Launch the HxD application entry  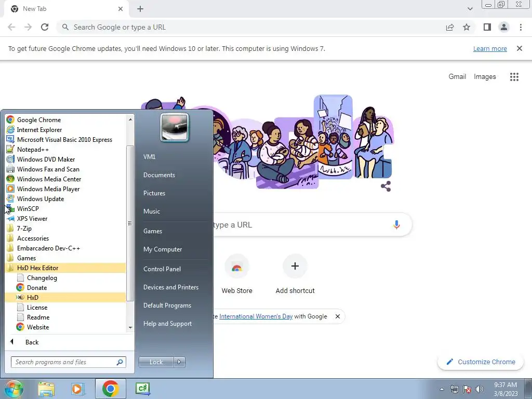[65, 297]
